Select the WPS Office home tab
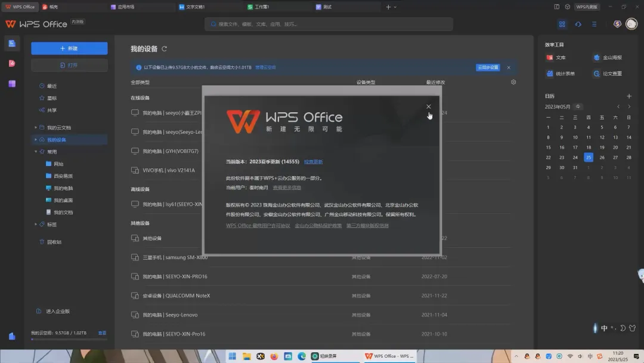 click(x=20, y=7)
